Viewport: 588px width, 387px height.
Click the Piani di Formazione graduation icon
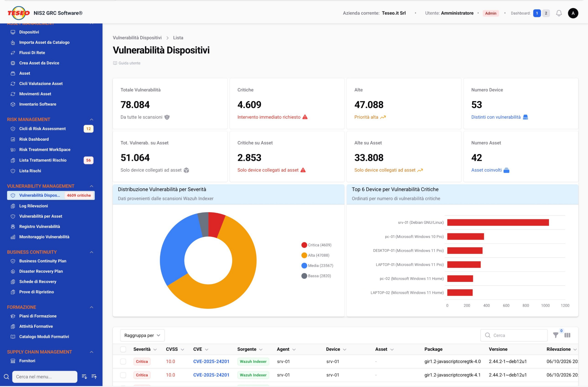click(x=13, y=316)
